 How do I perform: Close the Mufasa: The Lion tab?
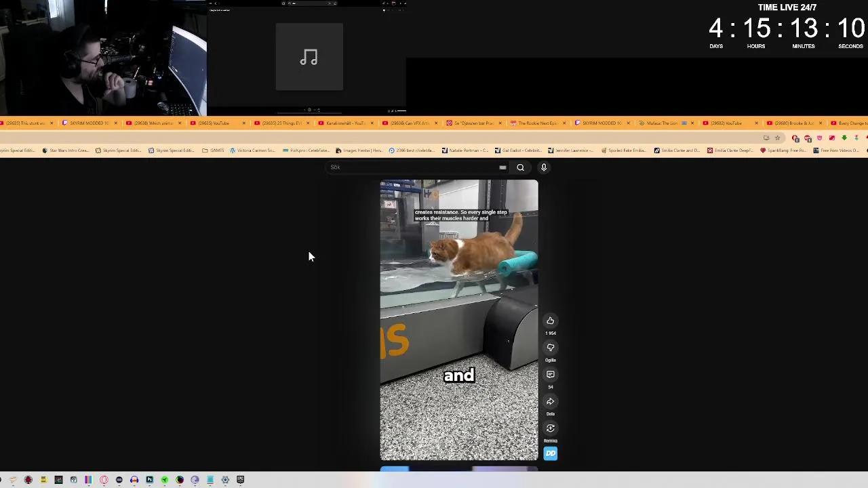(x=692, y=123)
